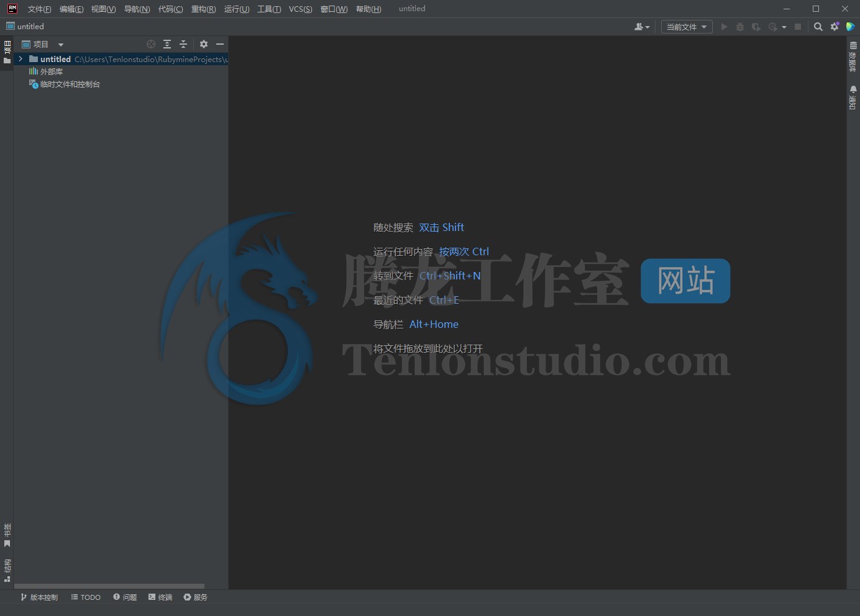Click the Ctrl+E recent files hint
The image size is (860, 616).
444,300
